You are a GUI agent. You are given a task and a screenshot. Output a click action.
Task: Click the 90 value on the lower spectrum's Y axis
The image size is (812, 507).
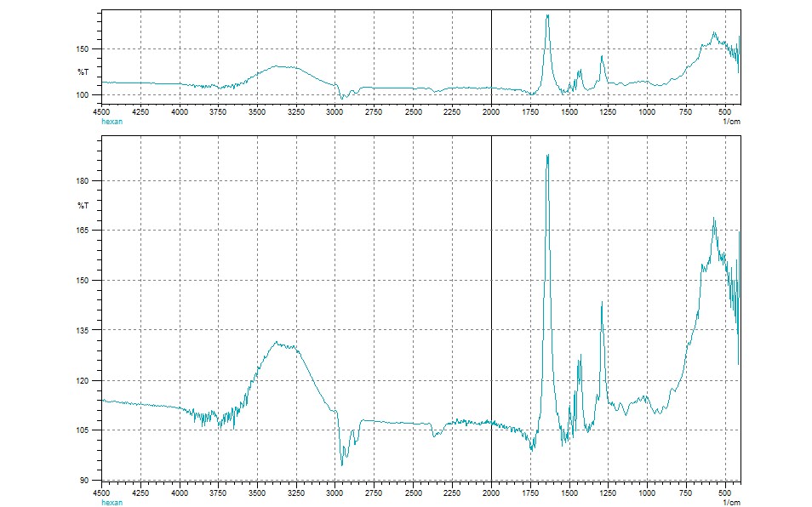coord(84,480)
